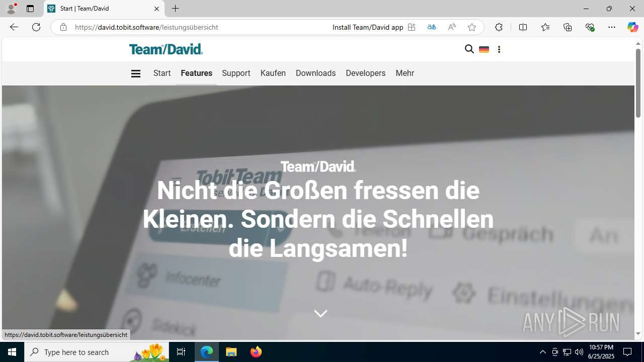Click the Install Team/David app text
Viewport: 644px width, 362px height.
pyautogui.click(x=368, y=27)
